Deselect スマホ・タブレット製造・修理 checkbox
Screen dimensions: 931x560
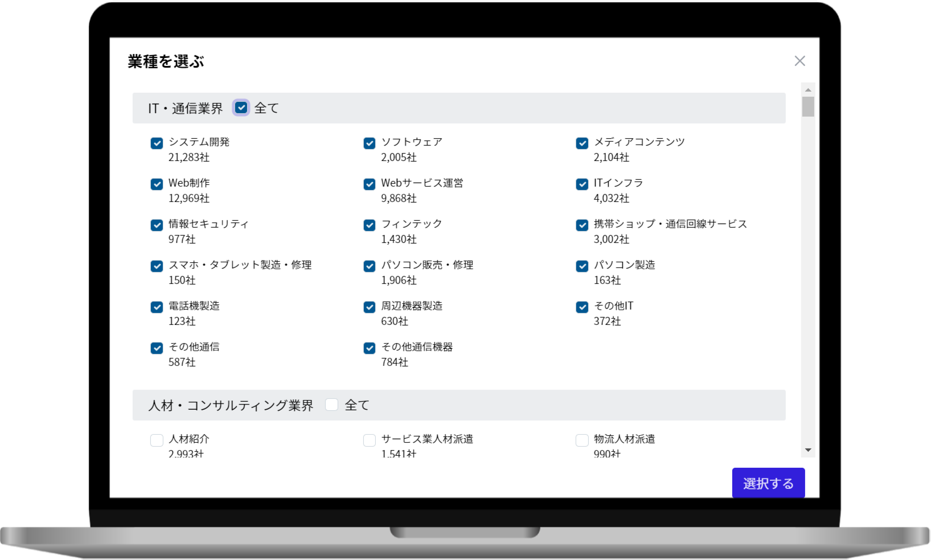(x=157, y=266)
